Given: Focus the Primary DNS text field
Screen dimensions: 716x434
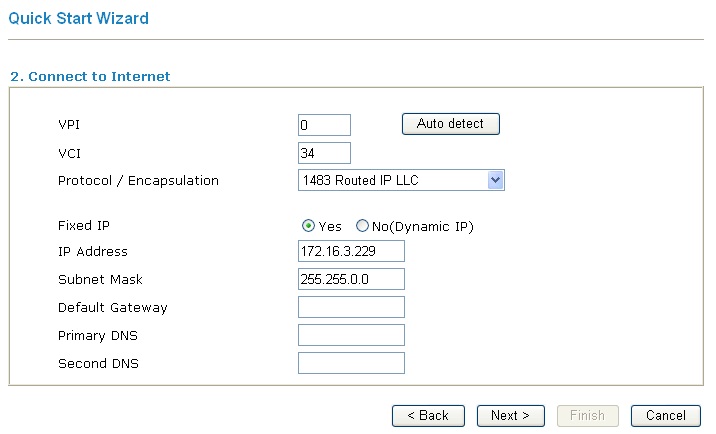Looking at the screenshot, I should [351, 335].
